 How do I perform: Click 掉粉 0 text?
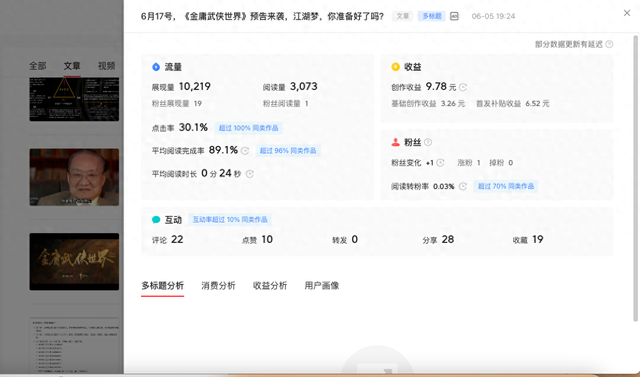click(501, 163)
